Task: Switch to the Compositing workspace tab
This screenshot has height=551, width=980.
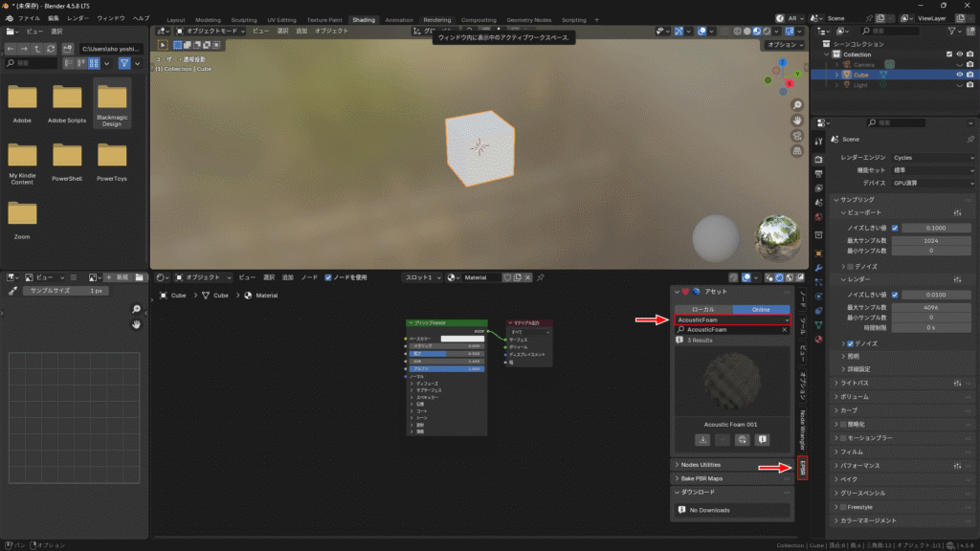Action: pos(479,19)
